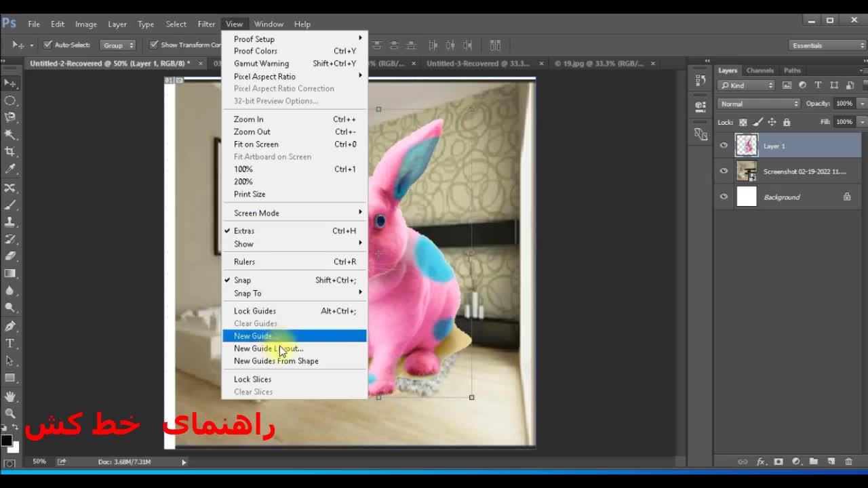Select the Screenshot layer thumbnail
The width and height of the screenshot is (868, 488).
tap(747, 171)
